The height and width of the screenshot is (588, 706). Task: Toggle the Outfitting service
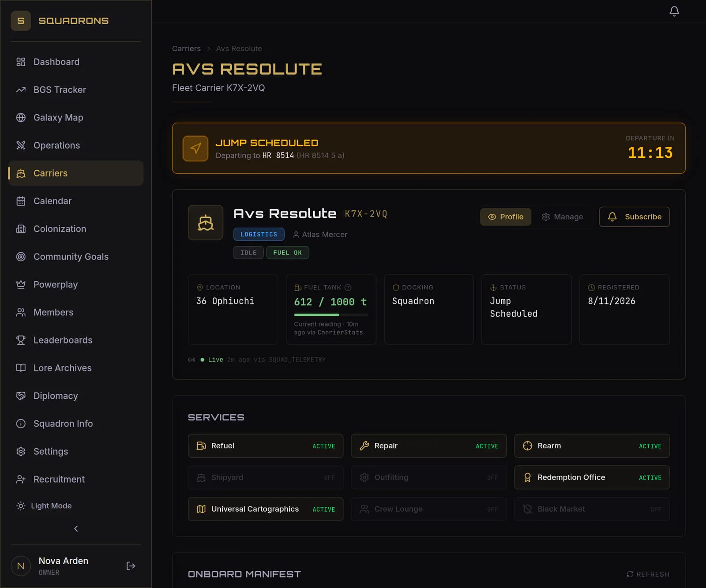click(429, 477)
